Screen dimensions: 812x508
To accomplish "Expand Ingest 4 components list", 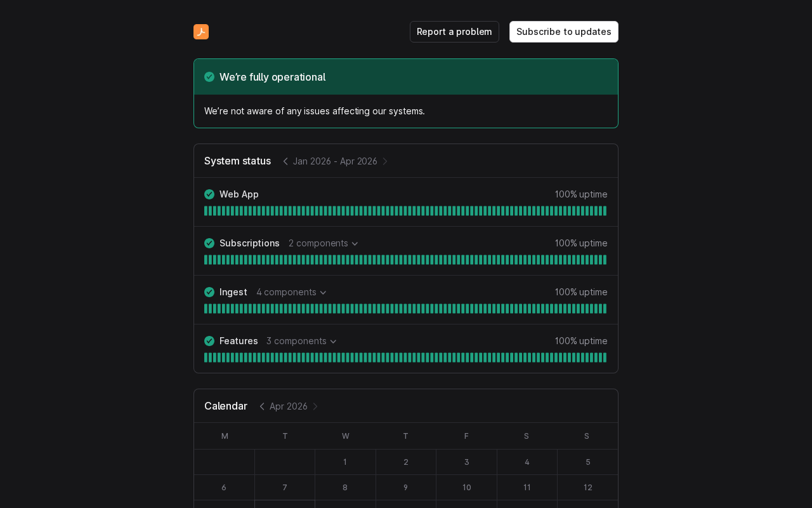I will click(291, 292).
